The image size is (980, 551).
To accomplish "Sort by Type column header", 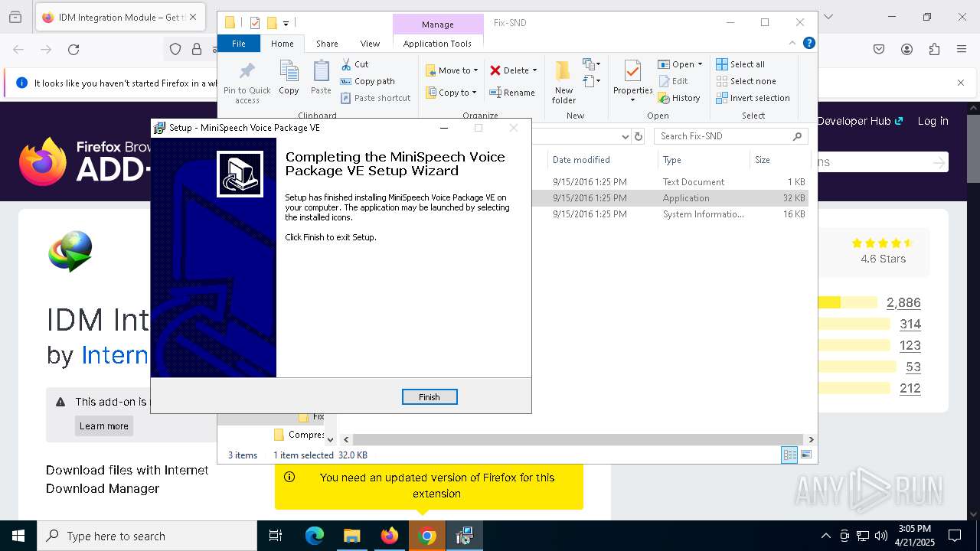I will (x=704, y=160).
